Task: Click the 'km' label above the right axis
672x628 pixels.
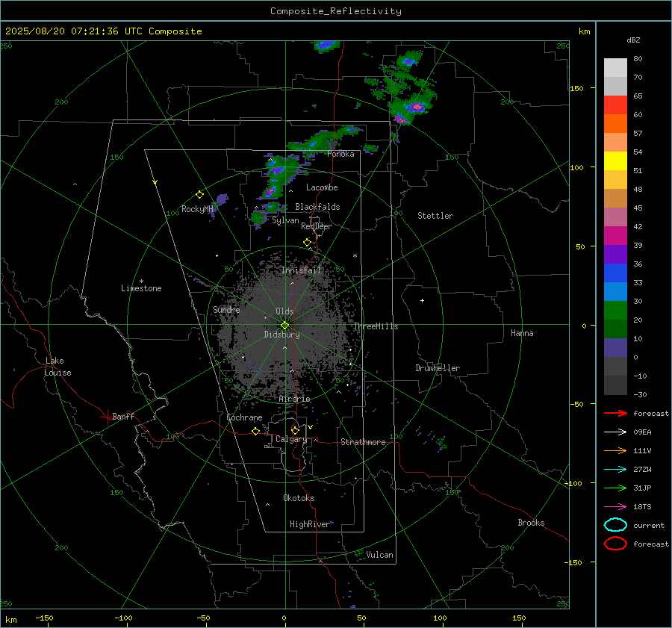Action: pyautogui.click(x=584, y=31)
